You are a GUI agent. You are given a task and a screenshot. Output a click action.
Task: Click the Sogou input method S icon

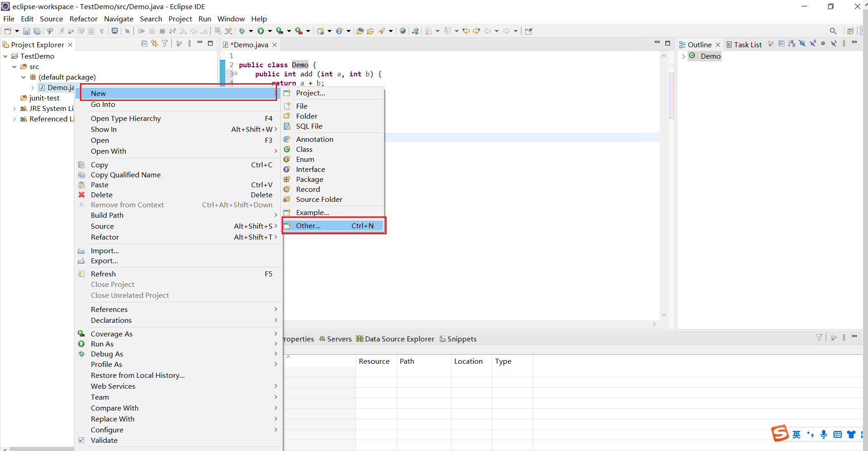coord(780,433)
